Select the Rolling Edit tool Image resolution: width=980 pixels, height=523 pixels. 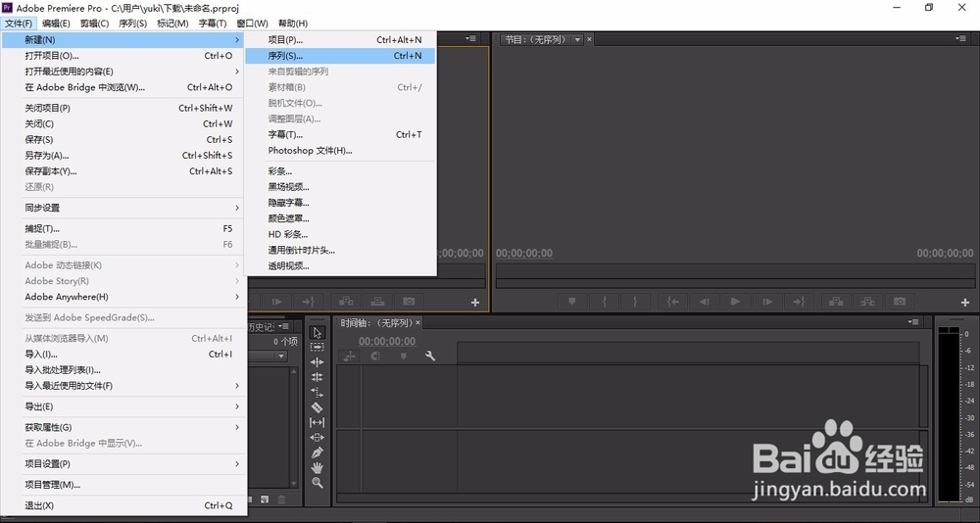(317, 377)
